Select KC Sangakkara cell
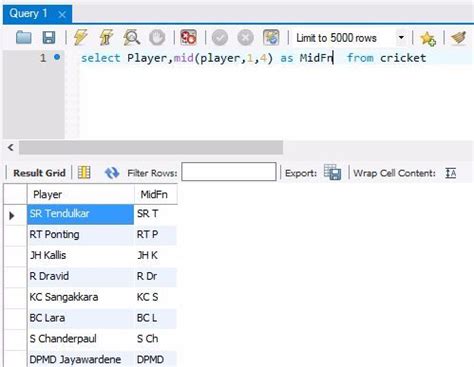Image resolution: width=474 pixels, height=367 pixels. pos(80,297)
